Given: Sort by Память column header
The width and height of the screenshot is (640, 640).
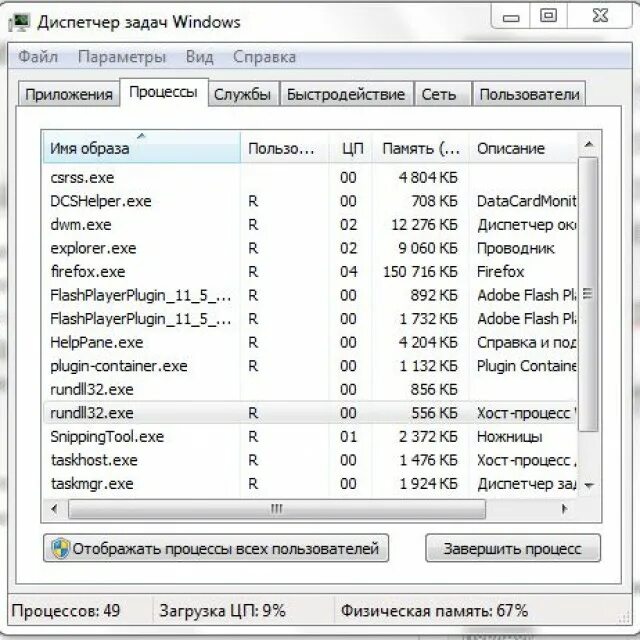Looking at the screenshot, I should point(420,148).
